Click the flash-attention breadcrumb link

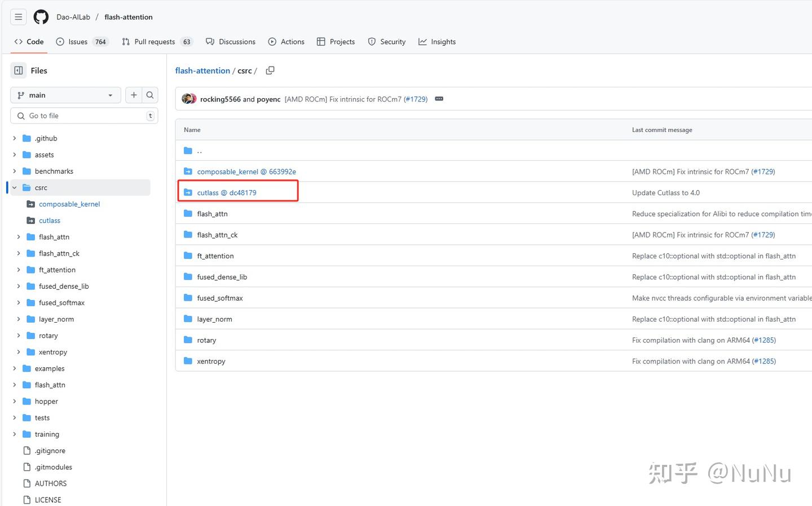point(202,71)
